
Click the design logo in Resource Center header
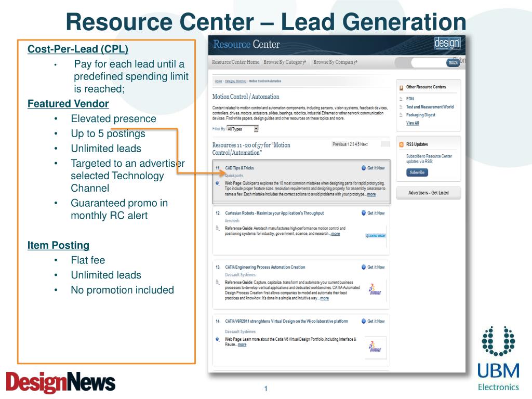[447, 43]
